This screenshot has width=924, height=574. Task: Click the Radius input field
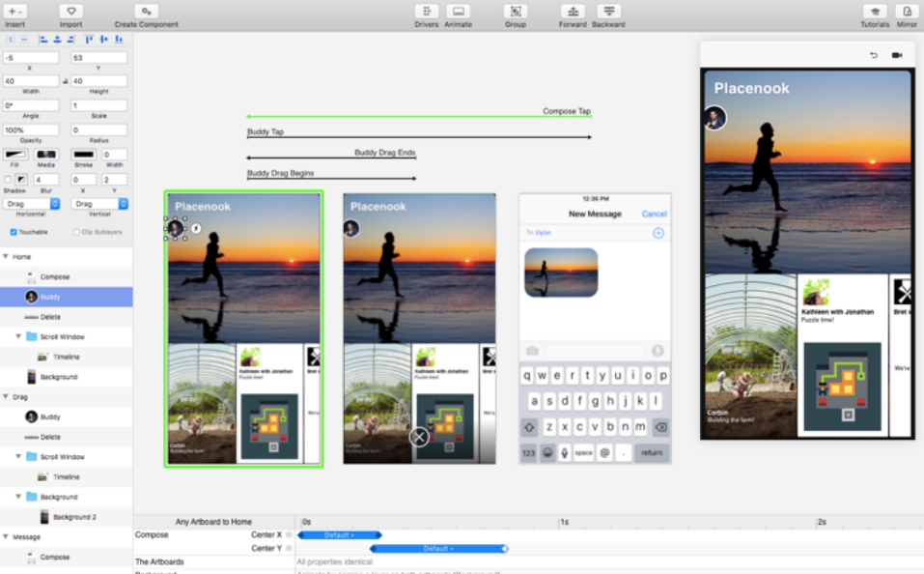click(x=99, y=129)
